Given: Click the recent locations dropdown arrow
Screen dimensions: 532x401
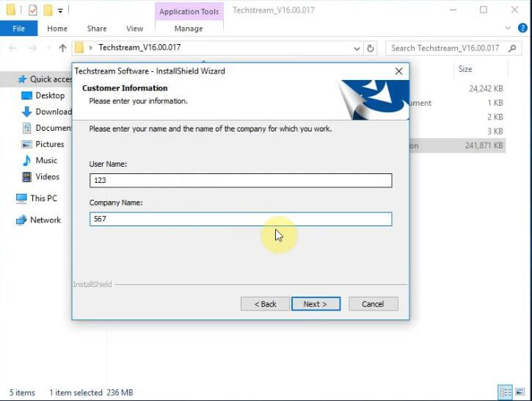Looking at the screenshot, I should click(48, 48).
